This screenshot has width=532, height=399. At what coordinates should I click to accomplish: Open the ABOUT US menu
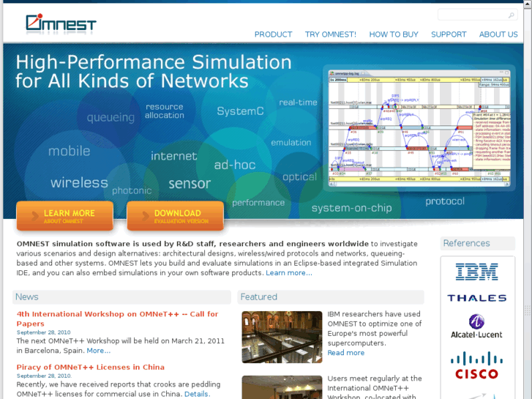(498, 34)
